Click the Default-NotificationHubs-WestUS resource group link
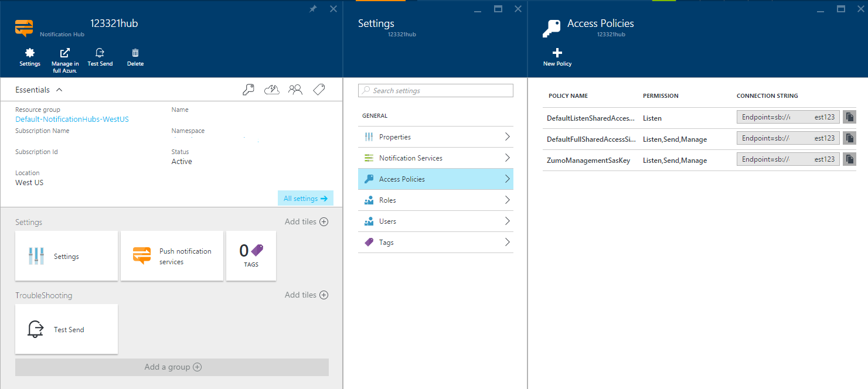The width and height of the screenshot is (868, 389). 72,119
